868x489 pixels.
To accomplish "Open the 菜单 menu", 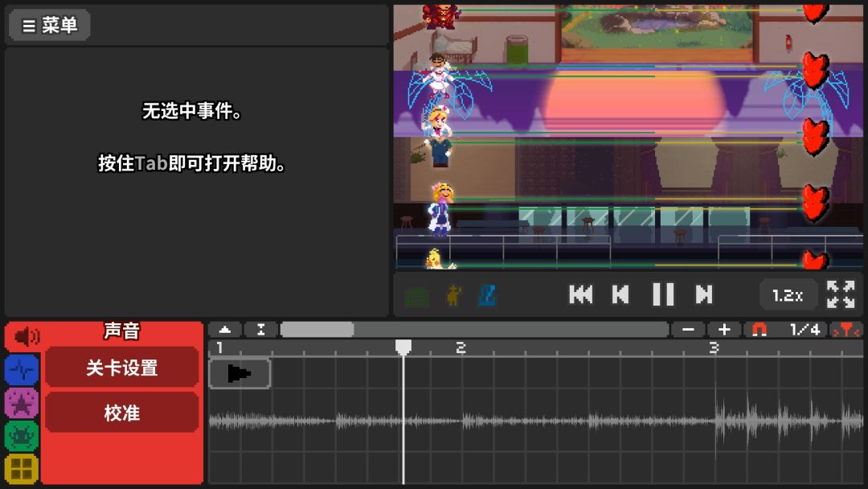I will [x=49, y=25].
